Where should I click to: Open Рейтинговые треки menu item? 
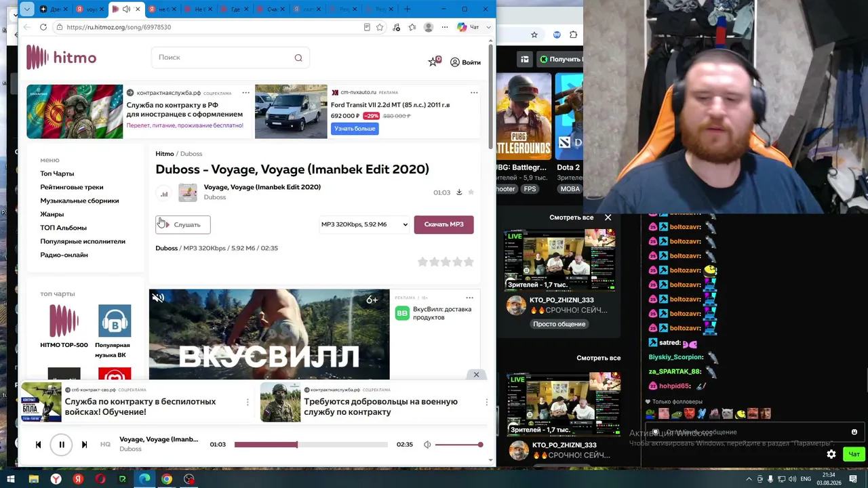pos(72,187)
